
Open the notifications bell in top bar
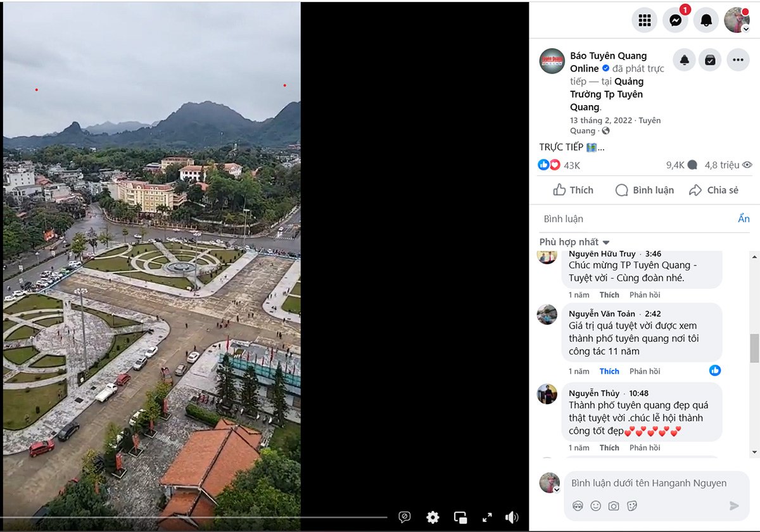click(706, 20)
